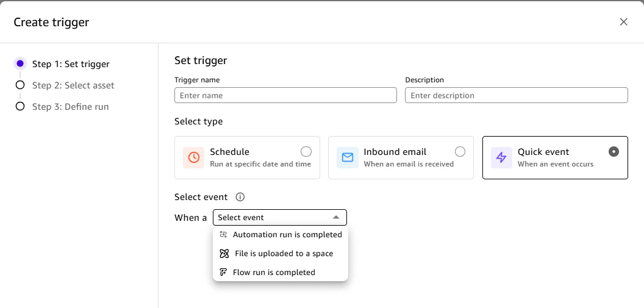Choose Flow run is completed
Viewport: 644px width, 308px height.
281,272
